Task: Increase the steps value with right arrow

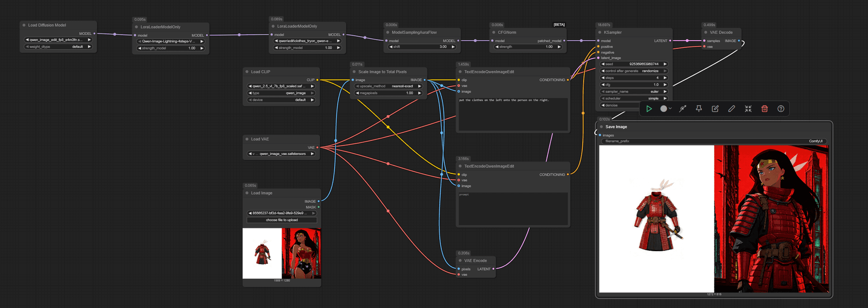Action: [665, 78]
